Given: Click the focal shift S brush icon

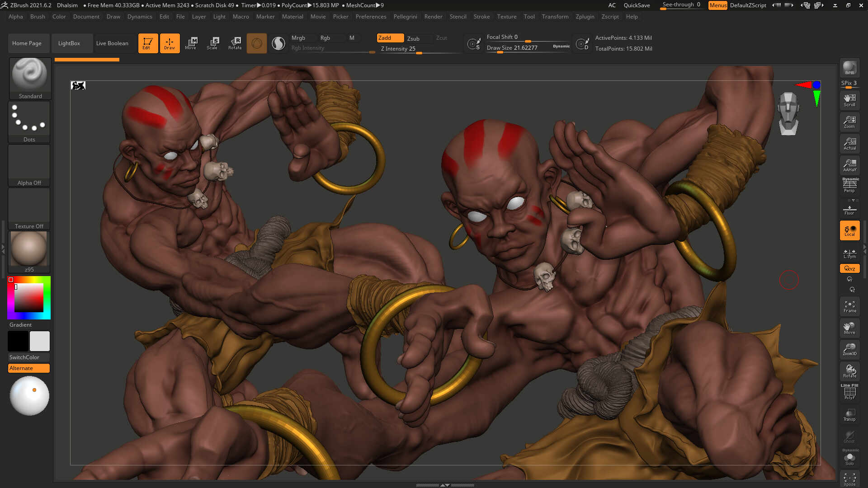Looking at the screenshot, I should point(474,44).
